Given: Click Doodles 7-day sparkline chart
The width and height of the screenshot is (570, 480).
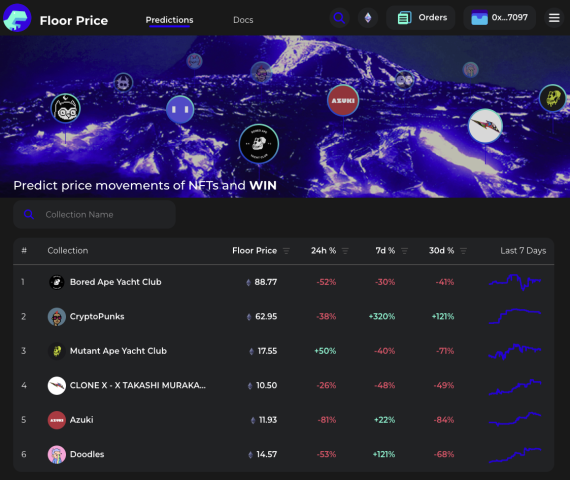Looking at the screenshot, I should [515, 455].
